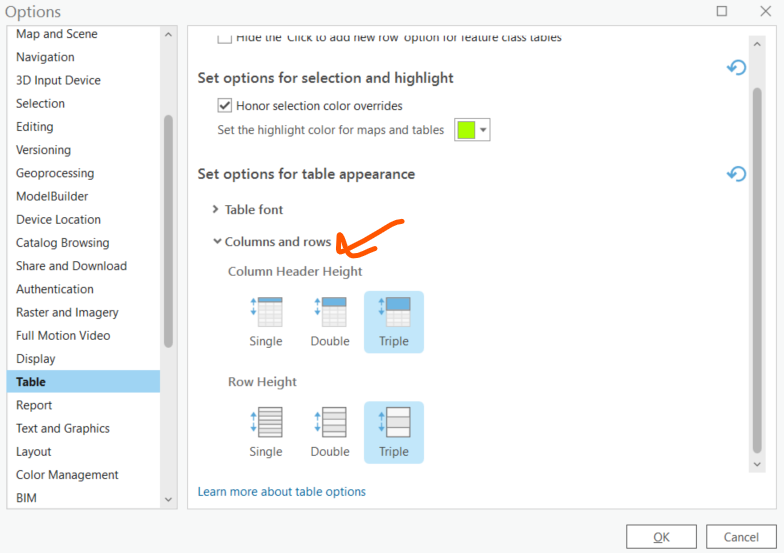Image resolution: width=784 pixels, height=553 pixels.
Task: Toggle Honor selection color overrides checkbox
Action: coord(224,106)
